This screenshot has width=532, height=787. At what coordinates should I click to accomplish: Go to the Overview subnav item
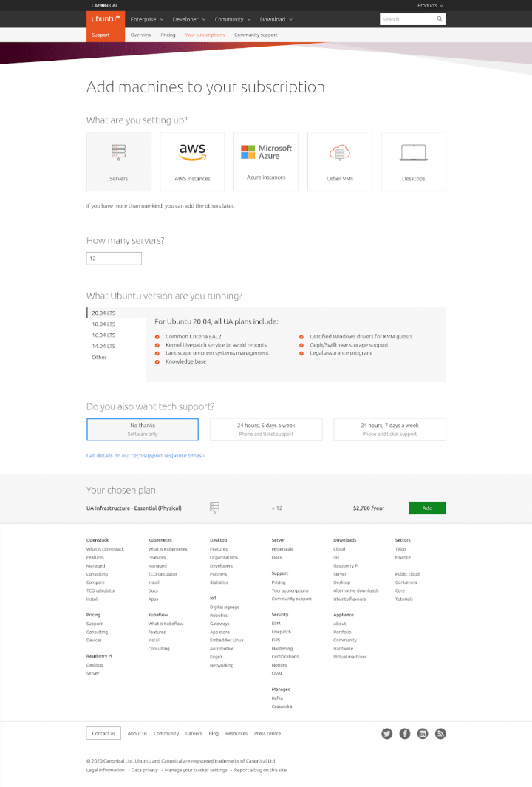coord(140,35)
